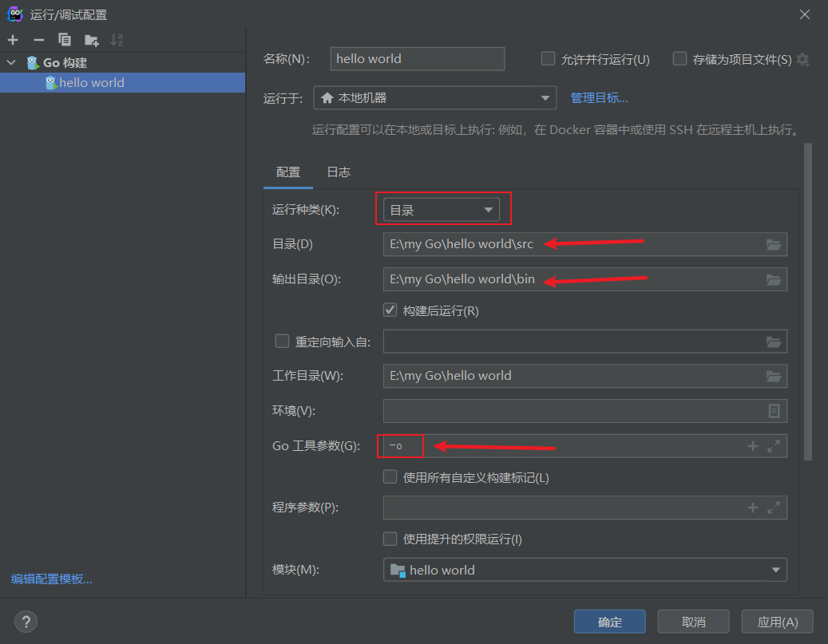Sort configurations using the sort icon
Viewport: 828px width, 644px height.
click(117, 39)
